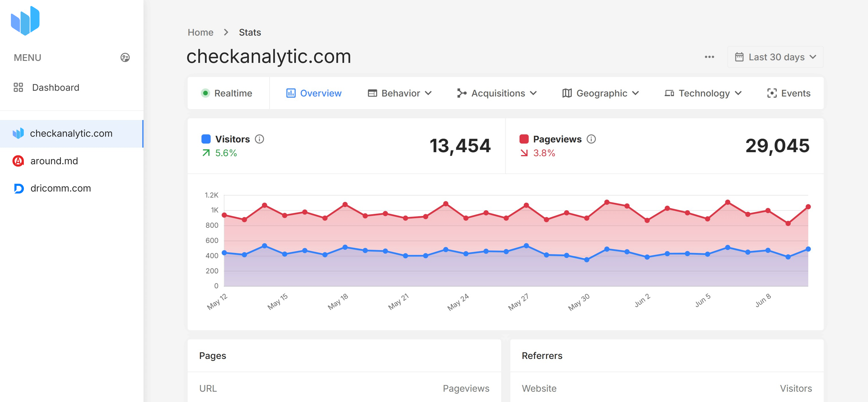This screenshot has height=402, width=868.
Task: Click the bar chart icon beside Overview
Action: (291, 93)
